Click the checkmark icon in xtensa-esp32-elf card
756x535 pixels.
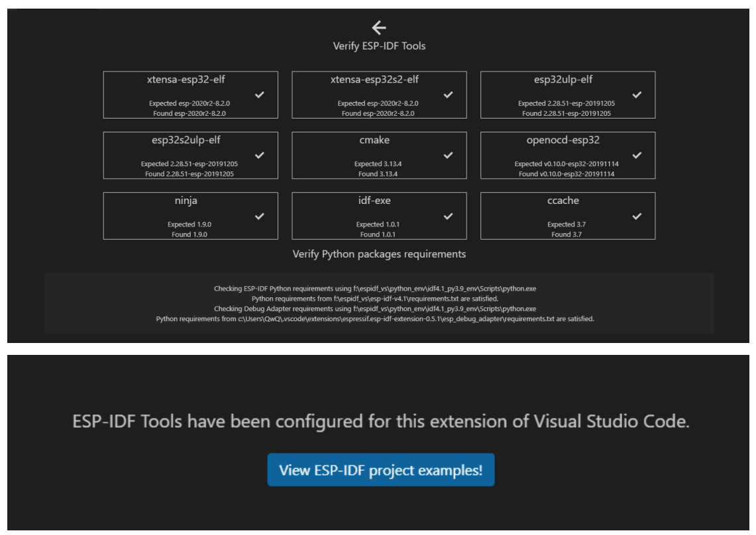point(259,95)
